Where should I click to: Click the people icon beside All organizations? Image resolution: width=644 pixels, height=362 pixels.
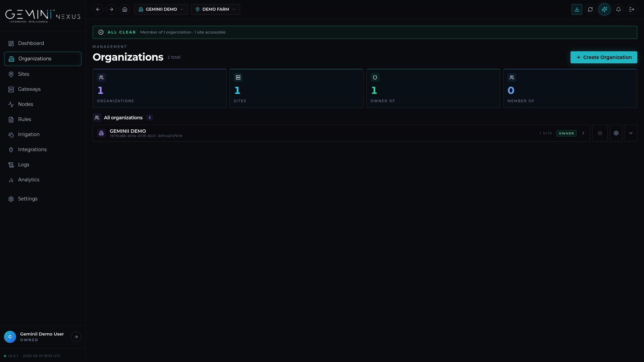click(x=97, y=118)
